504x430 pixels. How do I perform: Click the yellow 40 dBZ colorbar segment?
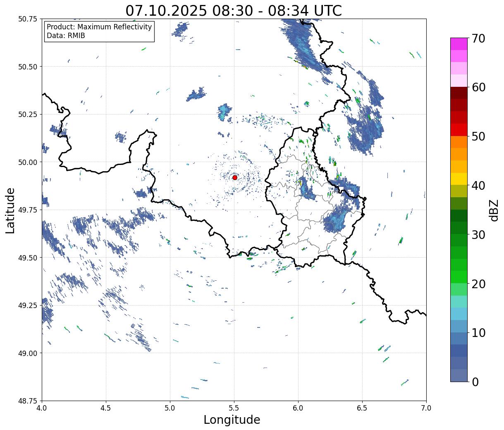pos(459,179)
